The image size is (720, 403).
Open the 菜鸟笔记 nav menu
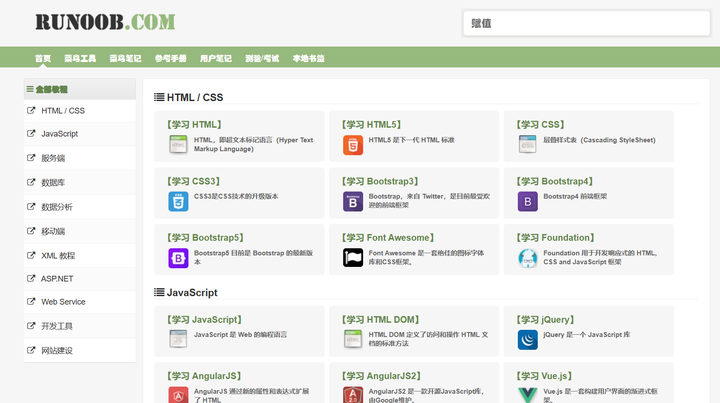125,58
